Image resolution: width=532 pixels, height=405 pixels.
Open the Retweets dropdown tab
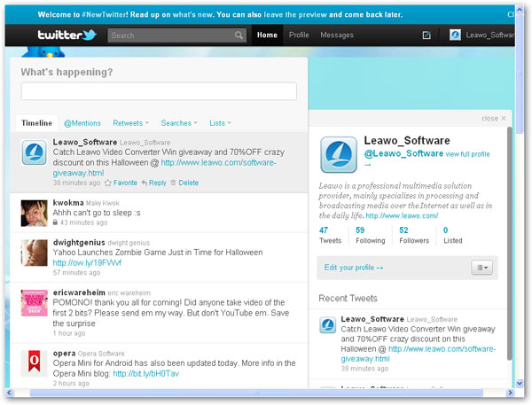point(130,123)
